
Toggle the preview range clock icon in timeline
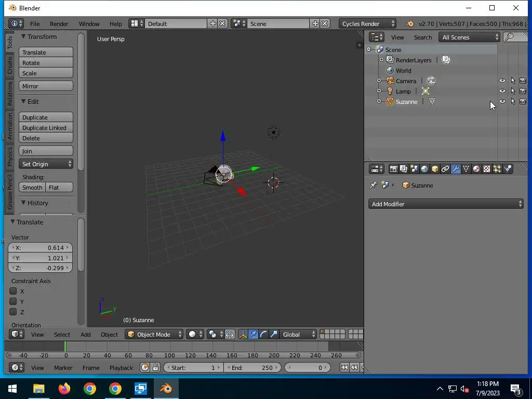tap(145, 367)
